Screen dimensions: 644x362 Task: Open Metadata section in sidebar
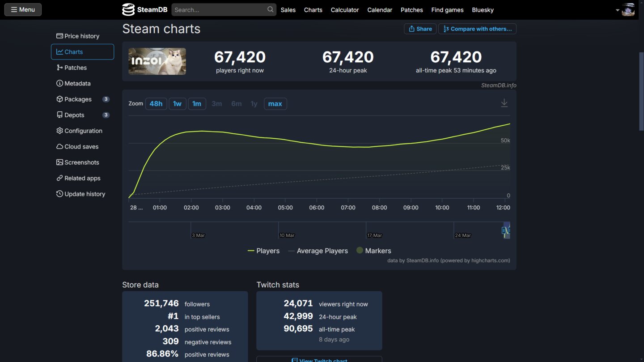(x=77, y=84)
